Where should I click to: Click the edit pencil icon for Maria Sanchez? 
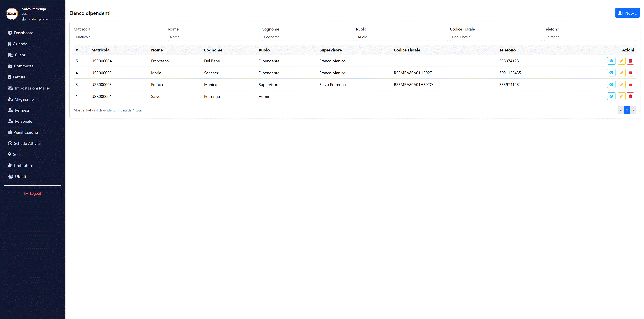(x=621, y=73)
